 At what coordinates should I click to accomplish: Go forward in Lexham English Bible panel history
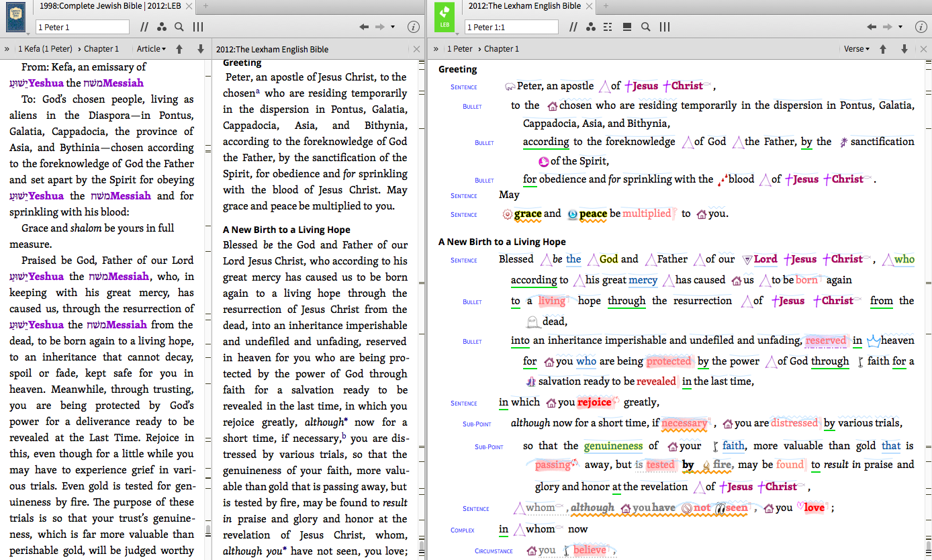[x=888, y=27]
